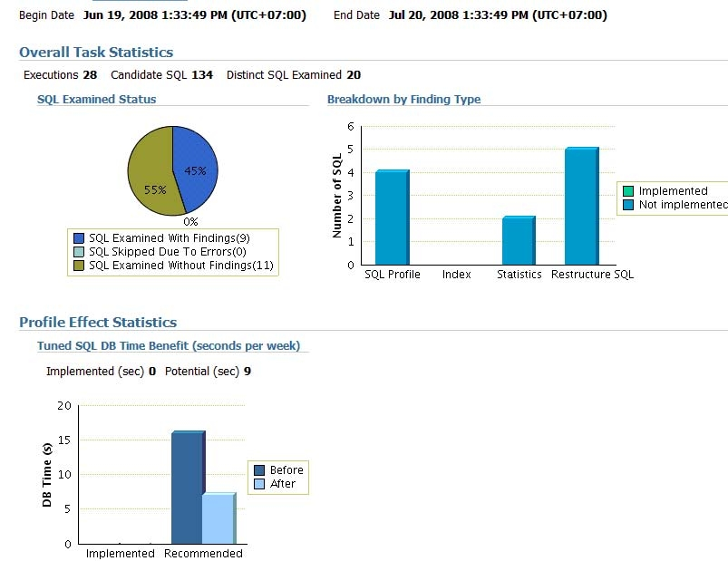Image resolution: width=728 pixels, height=561 pixels.
Task: Click the Recommended label under the DB Time chart
Action: tap(203, 553)
